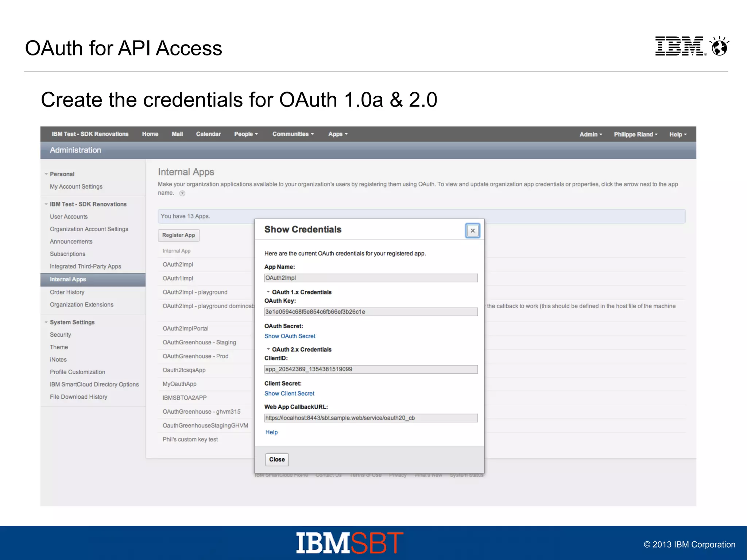Open Announcements in sidebar
Viewport: 747px width, 560px height.
[71, 242]
